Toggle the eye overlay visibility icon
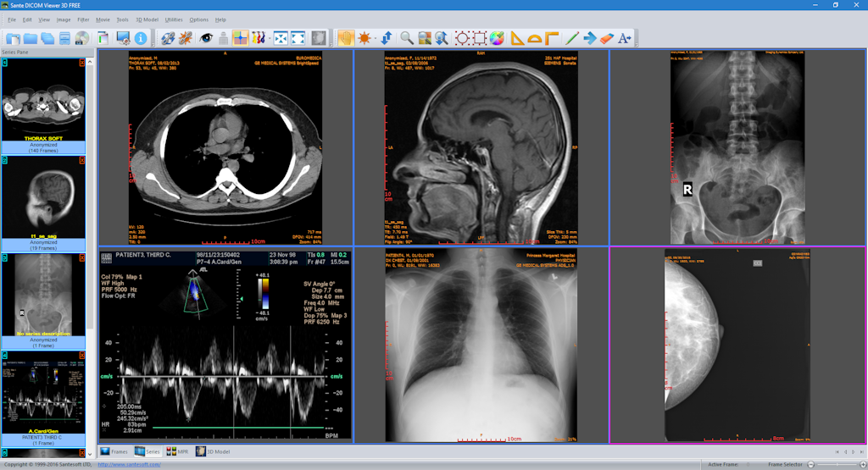 [x=206, y=38]
